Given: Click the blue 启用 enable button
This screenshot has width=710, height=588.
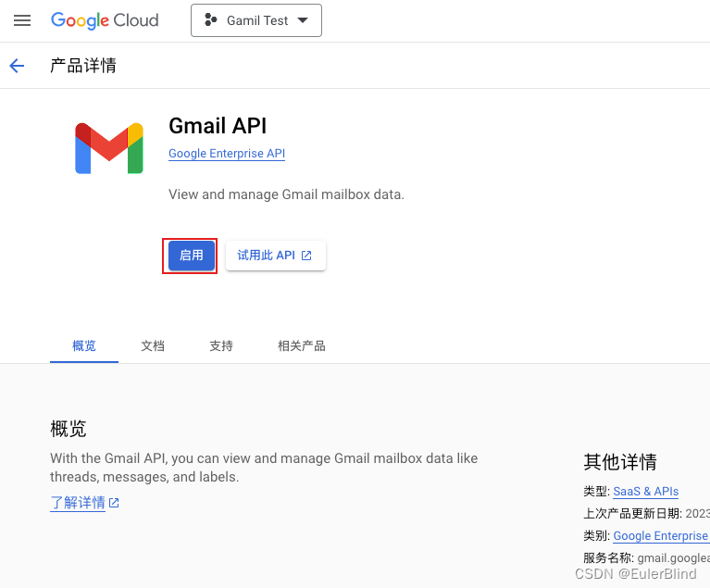Looking at the screenshot, I should (192, 256).
